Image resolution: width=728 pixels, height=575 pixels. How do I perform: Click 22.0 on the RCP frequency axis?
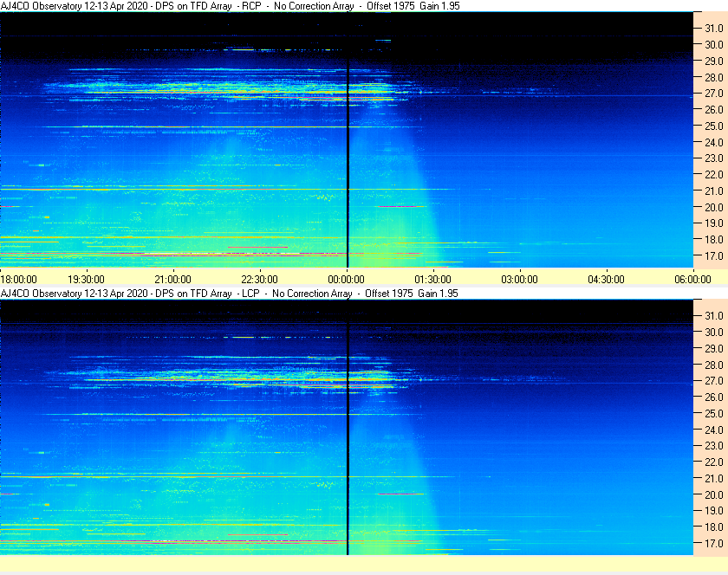pyautogui.click(x=714, y=175)
